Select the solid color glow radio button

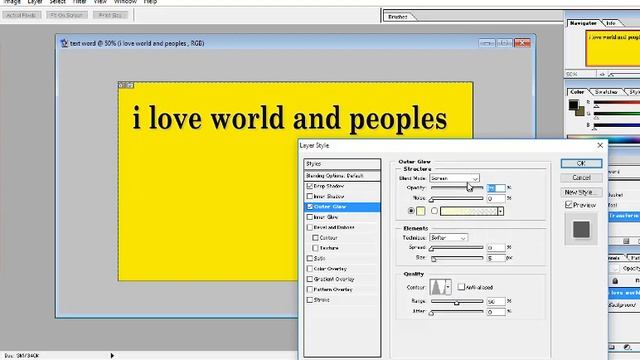coord(411,211)
